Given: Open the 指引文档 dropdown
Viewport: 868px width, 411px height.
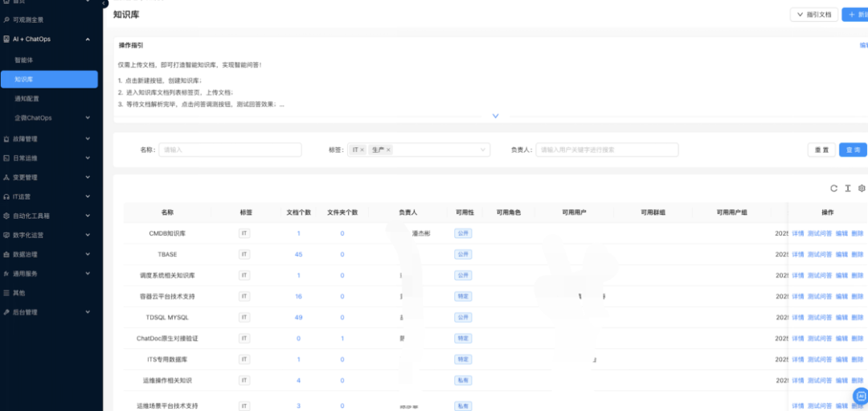Looking at the screenshot, I should (813, 15).
